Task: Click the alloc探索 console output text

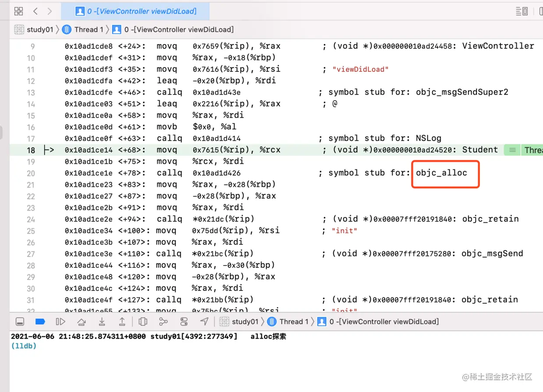Action: coord(268,336)
